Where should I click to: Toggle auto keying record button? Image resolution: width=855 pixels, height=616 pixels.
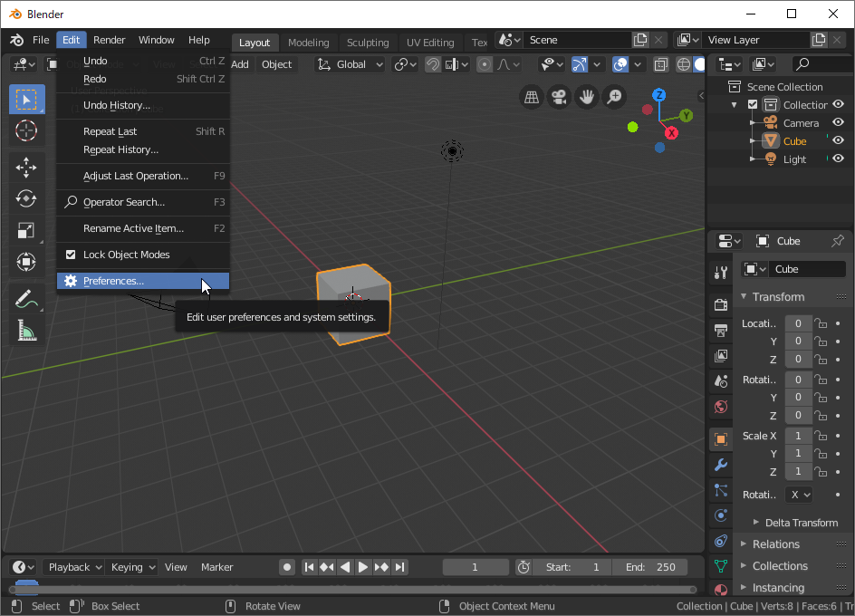(287, 567)
